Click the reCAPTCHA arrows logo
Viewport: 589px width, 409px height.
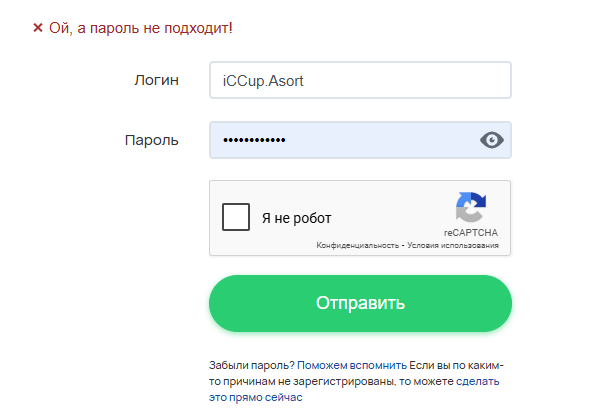pyautogui.click(x=471, y=207)
